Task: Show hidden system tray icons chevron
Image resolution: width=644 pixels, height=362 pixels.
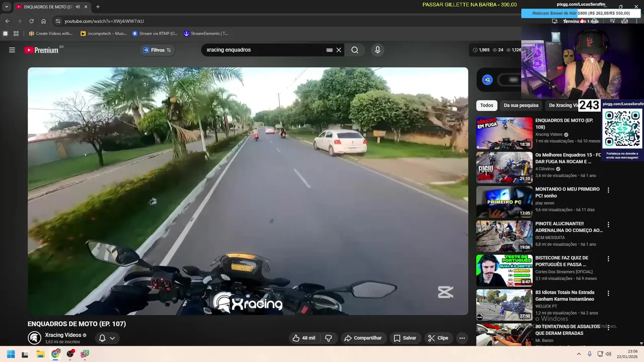Action: [x=579, y=354]
